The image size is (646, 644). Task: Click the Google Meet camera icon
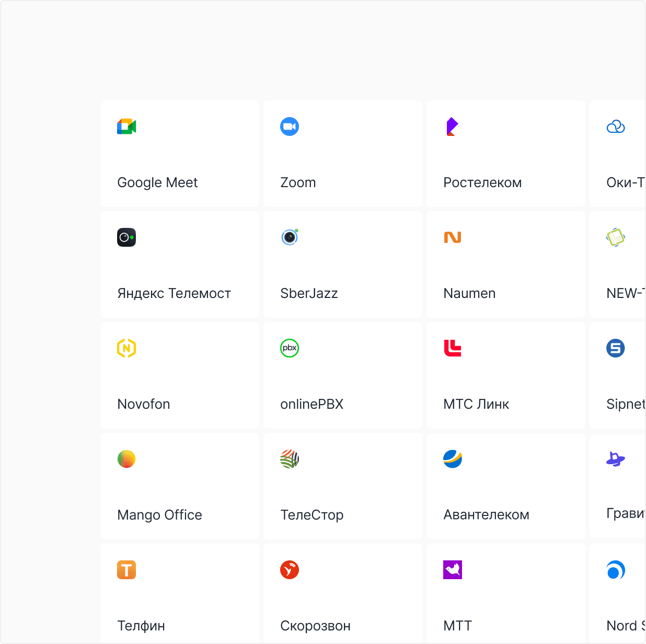126,126
